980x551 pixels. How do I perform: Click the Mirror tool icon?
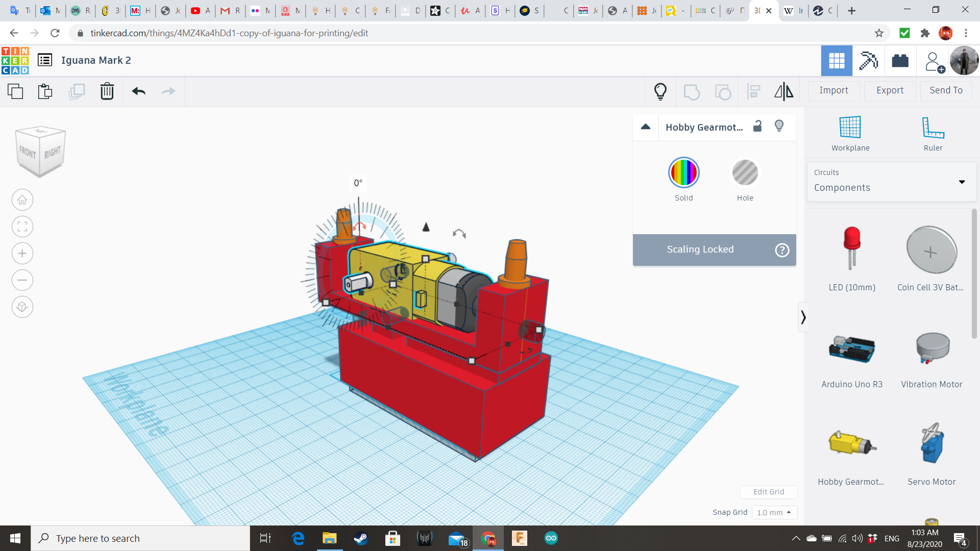click(x=783, y=91)
